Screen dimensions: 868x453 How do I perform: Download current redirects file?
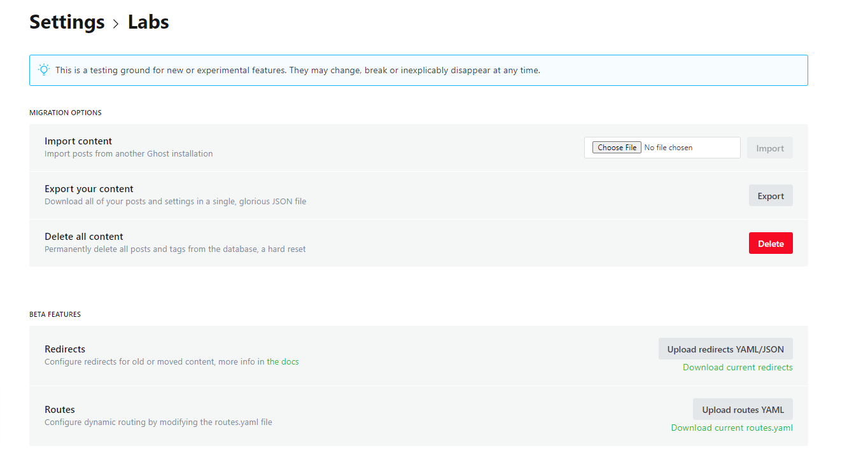[x=738, y=367]
